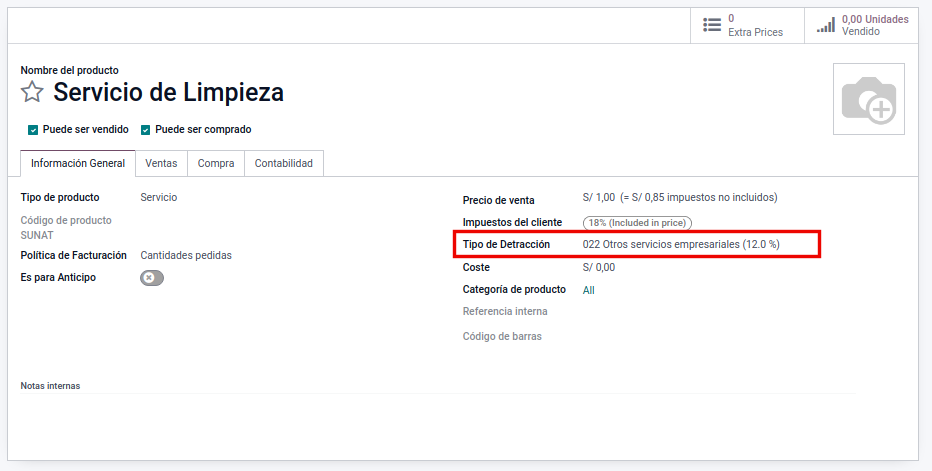The width and height of the screenshot is (932, 471).
Task: Toggle the Puede ser comprado checkbox
Action: [x=145, y=130]
